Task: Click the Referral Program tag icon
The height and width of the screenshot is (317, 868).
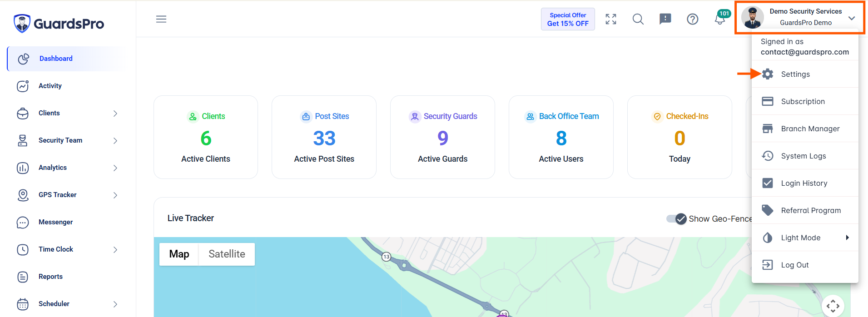Action: [x=768, y=210]
